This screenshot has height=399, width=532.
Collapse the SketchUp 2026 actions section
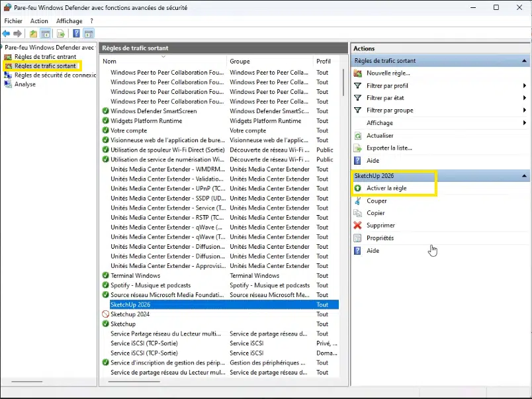tap(525, 177)
